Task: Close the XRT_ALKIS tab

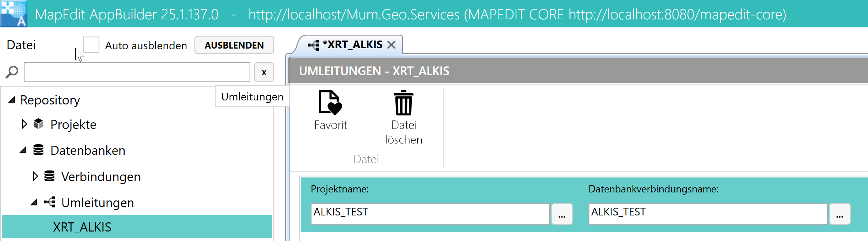Action: (x=391, y=45)
